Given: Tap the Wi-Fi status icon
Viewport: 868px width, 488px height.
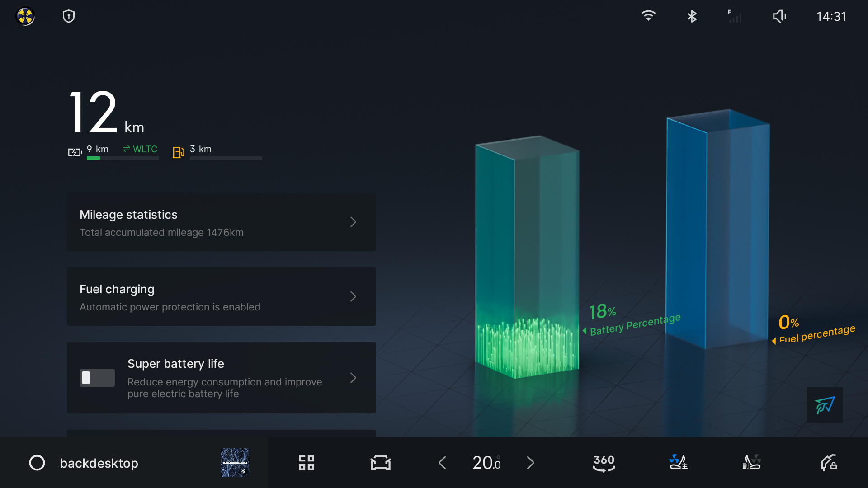Looking at the screenshot, I should [x=648, y=16].
